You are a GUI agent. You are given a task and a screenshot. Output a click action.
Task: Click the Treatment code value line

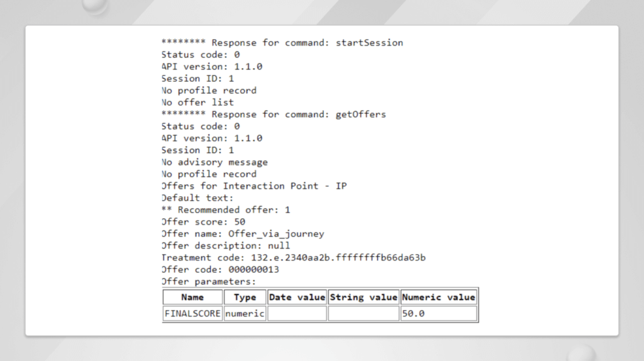point(294,258)
